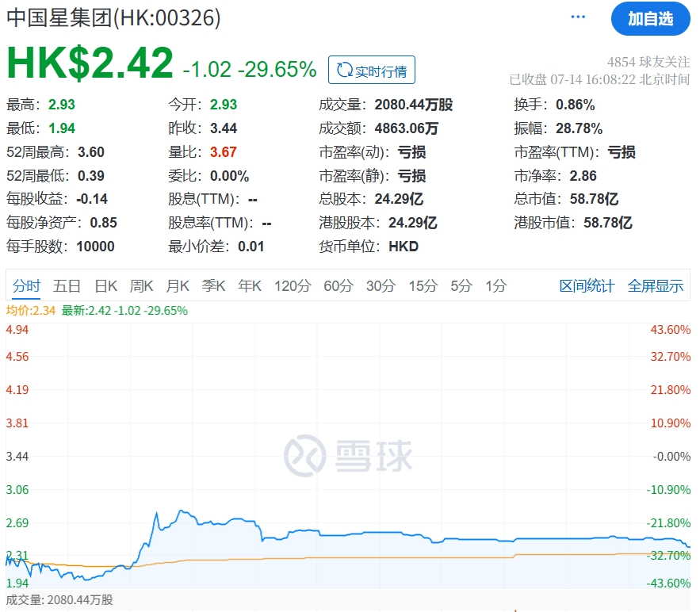
Task: Click the 成交额 4863.06万 value
Action: coord(406,128)
